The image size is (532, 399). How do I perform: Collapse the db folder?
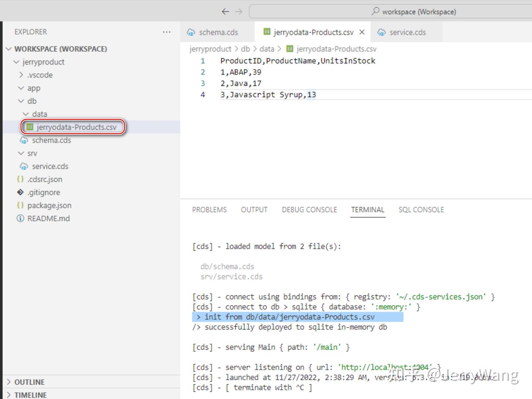coord(21,101)
